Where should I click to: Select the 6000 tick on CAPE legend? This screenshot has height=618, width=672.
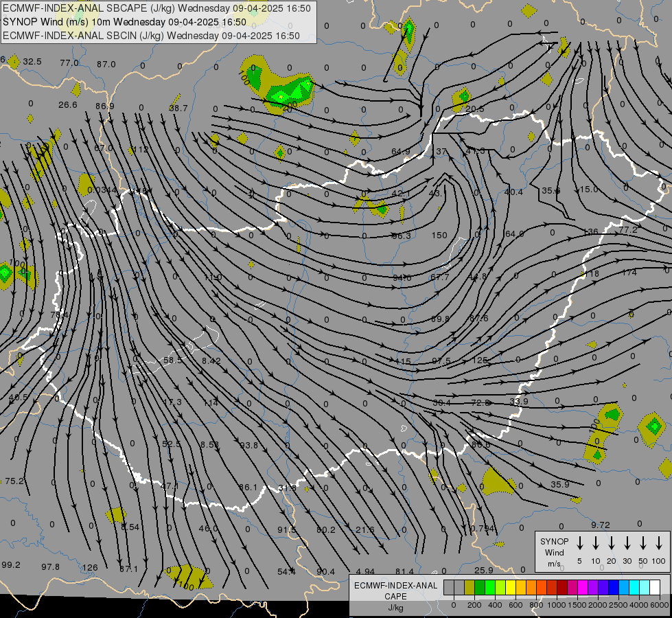coord(660,605)
